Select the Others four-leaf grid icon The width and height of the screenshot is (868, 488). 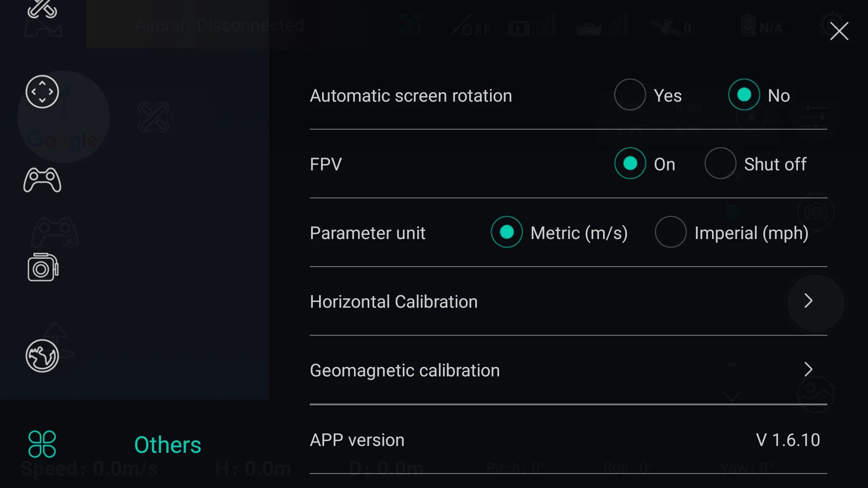pos(42,444)
